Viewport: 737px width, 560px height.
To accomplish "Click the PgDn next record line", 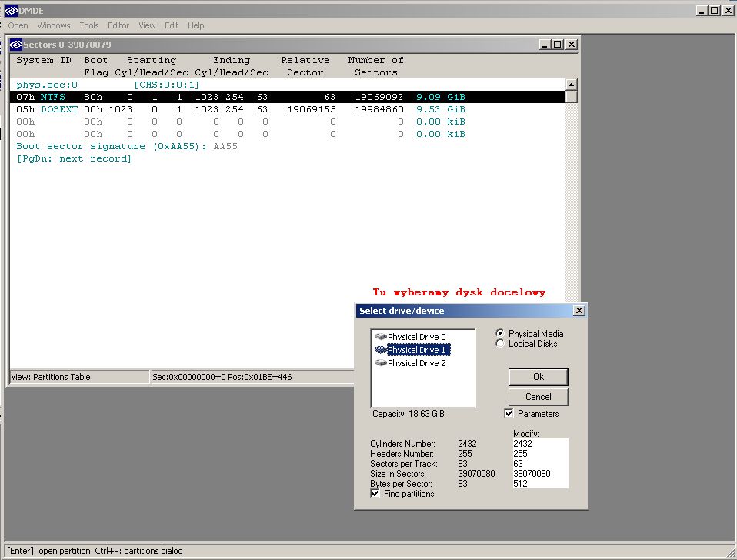I will pyautogui.click(x=74, y=158).
